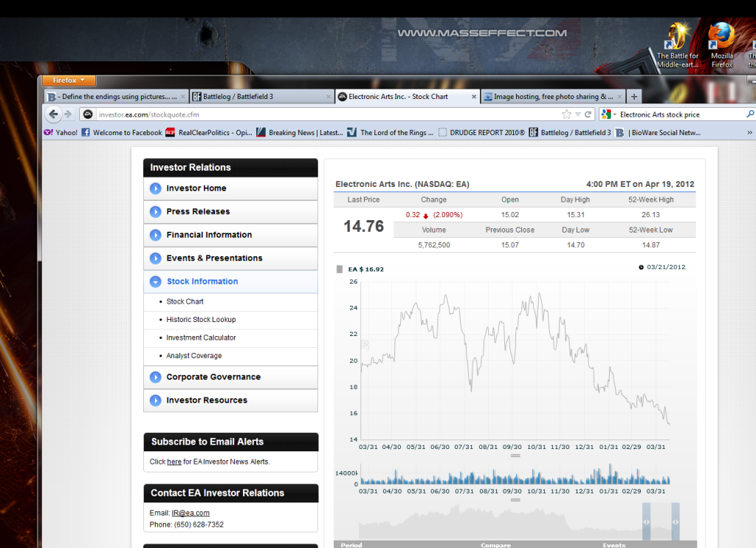This screenshot has width=756, height=548.
Task: Open the orange Firefox menu button
Action: pyautogui.click(x=69, y=81)
